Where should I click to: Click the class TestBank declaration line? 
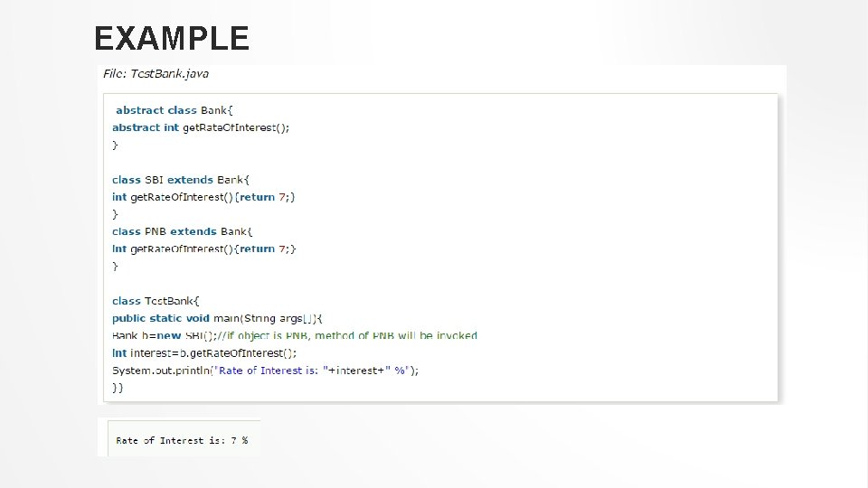(156, 301)
